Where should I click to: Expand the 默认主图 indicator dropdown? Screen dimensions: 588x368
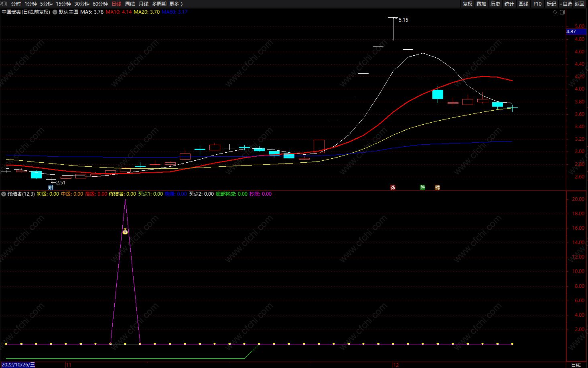click(x=55, y=12)
